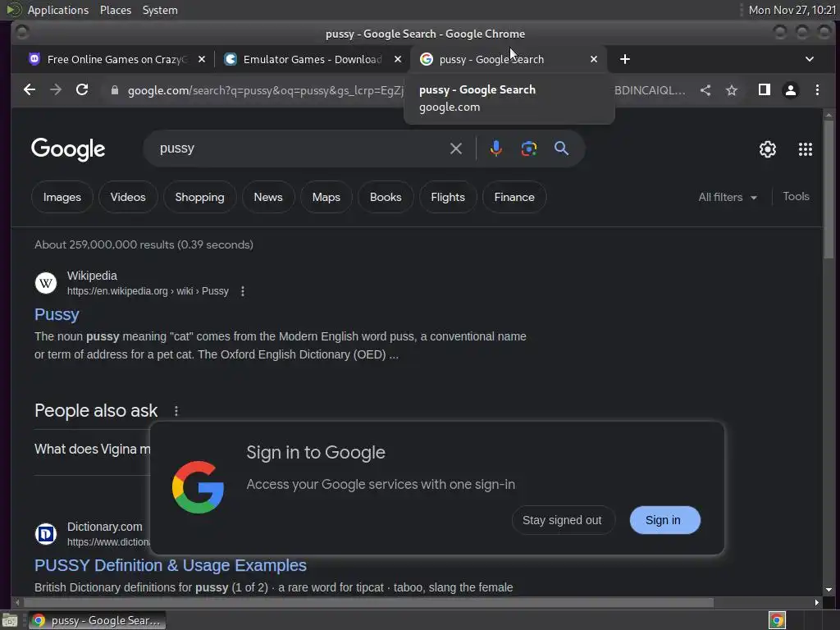The width and height of the screenshot is (840, 630).
Task: Click the vertical scrollbar thumb
Action: coord(829,188)
